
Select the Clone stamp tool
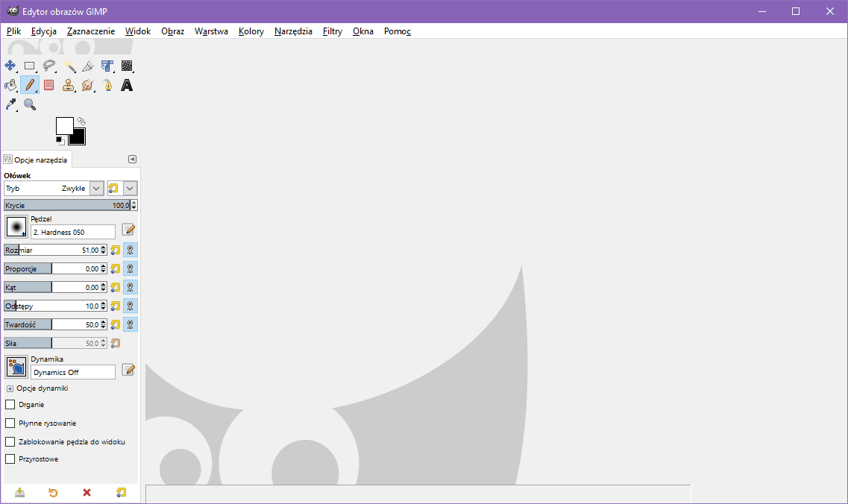click(69, 85)
